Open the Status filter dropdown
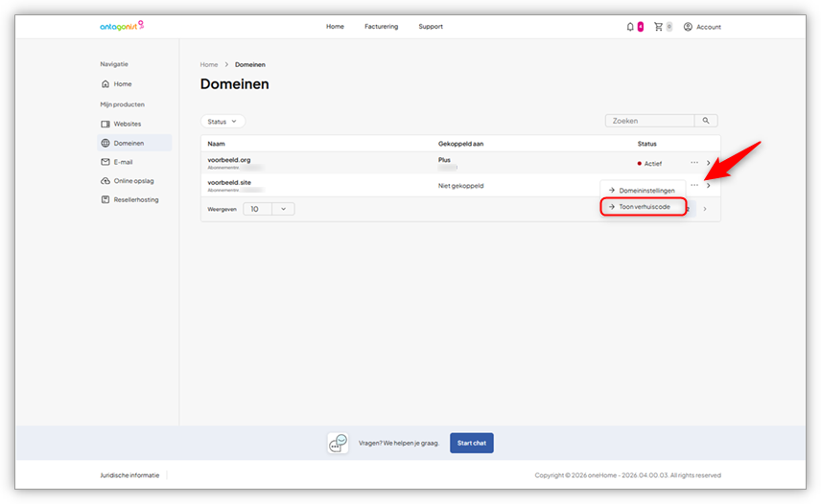821x504 pixels. 223,122
